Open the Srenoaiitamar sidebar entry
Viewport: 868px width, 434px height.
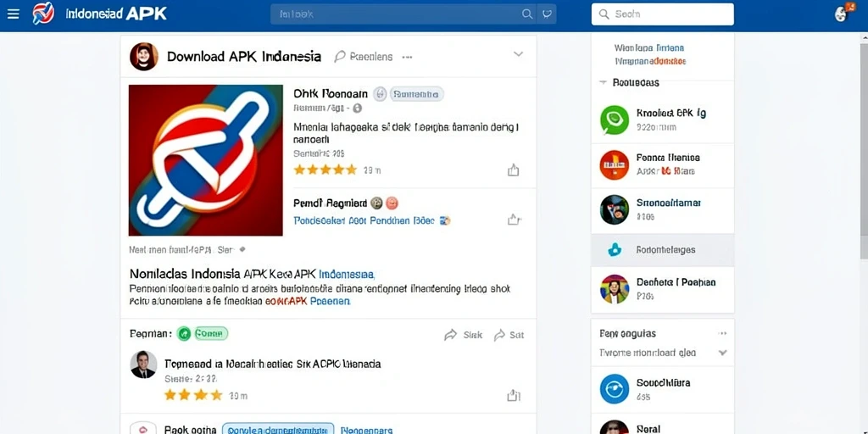pos(663,210)
